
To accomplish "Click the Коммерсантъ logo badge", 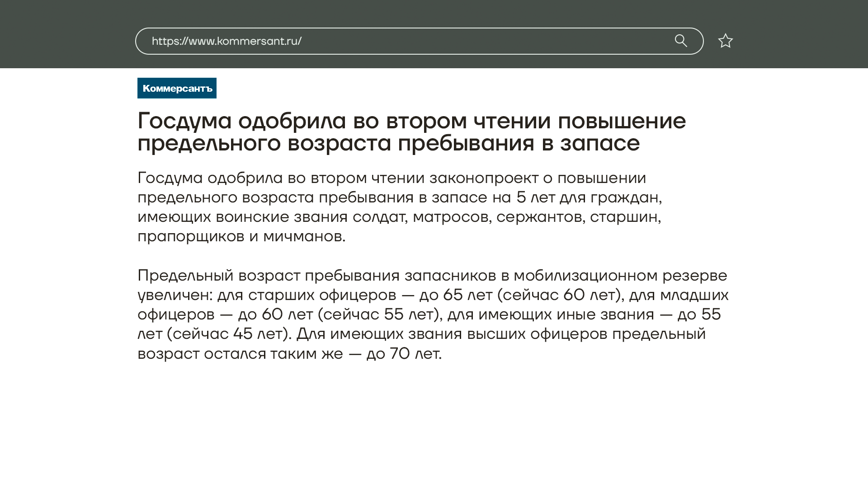I will [x=177, y=88].
